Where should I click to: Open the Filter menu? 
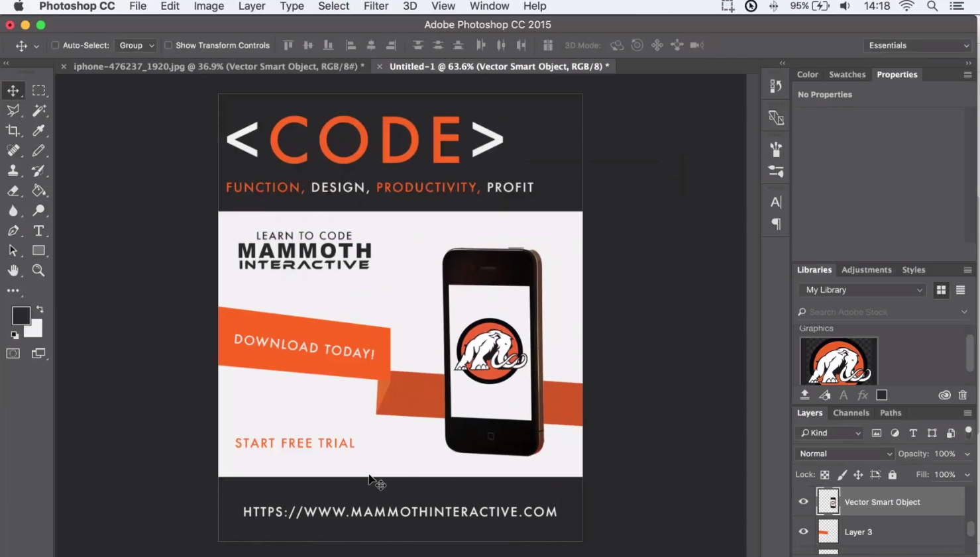click(376, 6)
